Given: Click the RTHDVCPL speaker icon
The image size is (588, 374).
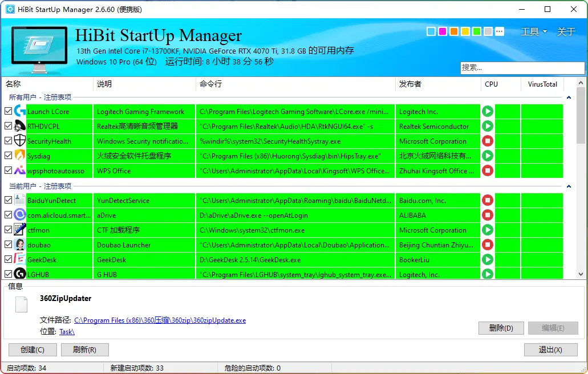Looking at the screenshot, I should [19, 126].
